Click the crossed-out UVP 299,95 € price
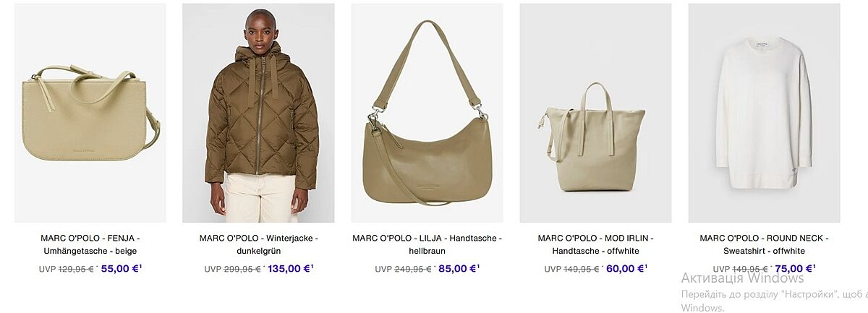Screen dimensions: 868x313 pyautogui.click(x=232, y=270)
